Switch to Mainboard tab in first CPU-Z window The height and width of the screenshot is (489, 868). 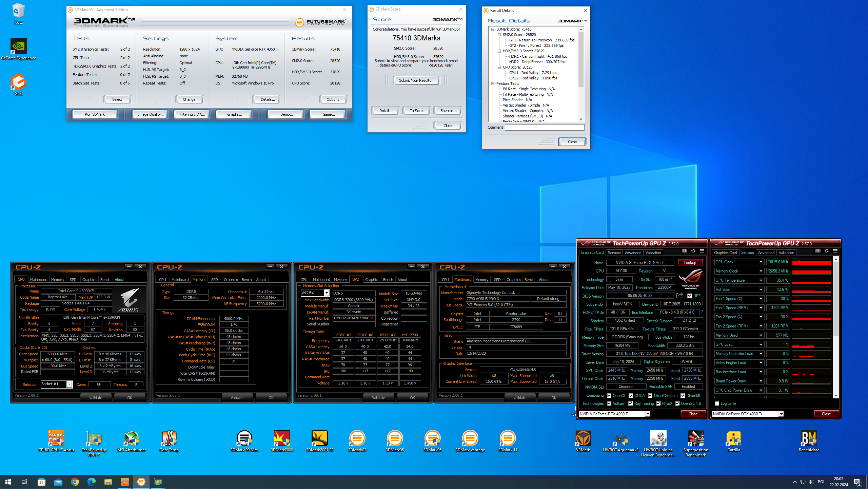tap(39, 280)
